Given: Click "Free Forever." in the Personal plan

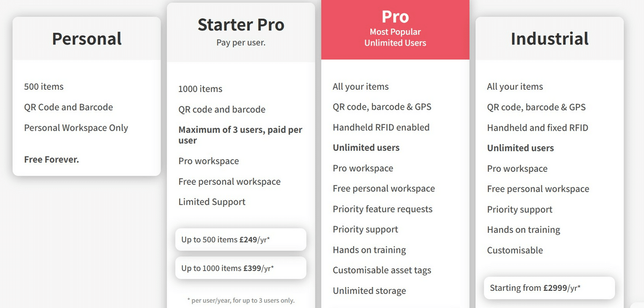Looking at the screenshot, I should [x=52, y=160].
